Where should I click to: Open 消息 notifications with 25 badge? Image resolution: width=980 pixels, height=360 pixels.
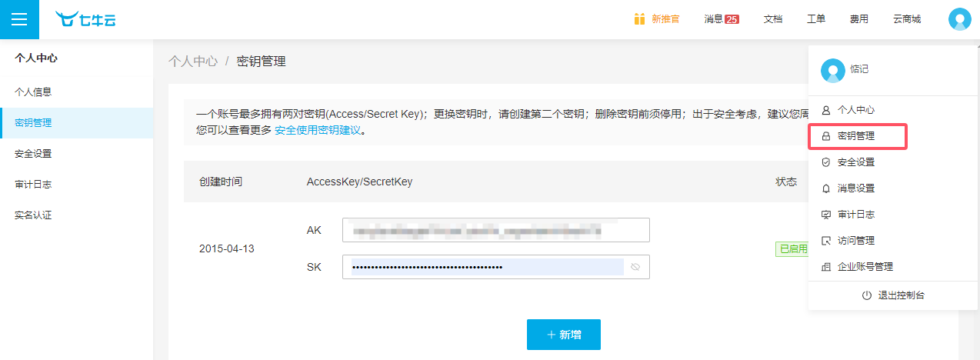tap(722, 19)
